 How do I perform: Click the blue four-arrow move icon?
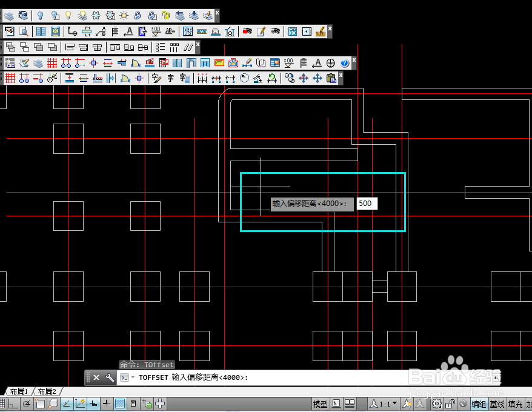point(318,78)
